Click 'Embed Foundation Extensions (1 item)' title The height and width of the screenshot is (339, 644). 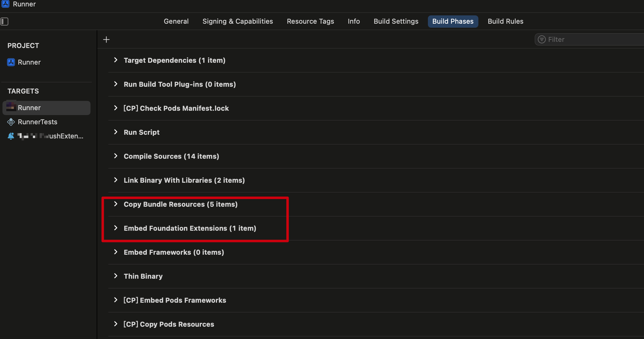coord(190,228)
